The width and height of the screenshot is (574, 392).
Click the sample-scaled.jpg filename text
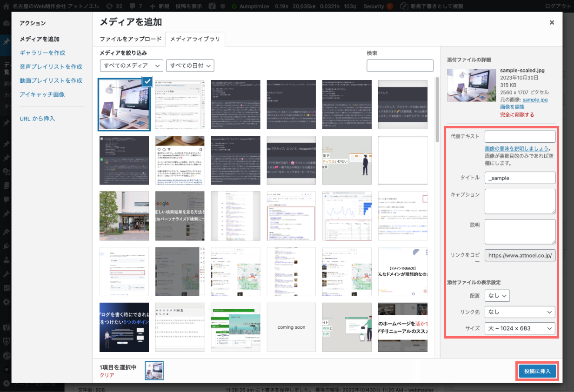pos(522,70)
